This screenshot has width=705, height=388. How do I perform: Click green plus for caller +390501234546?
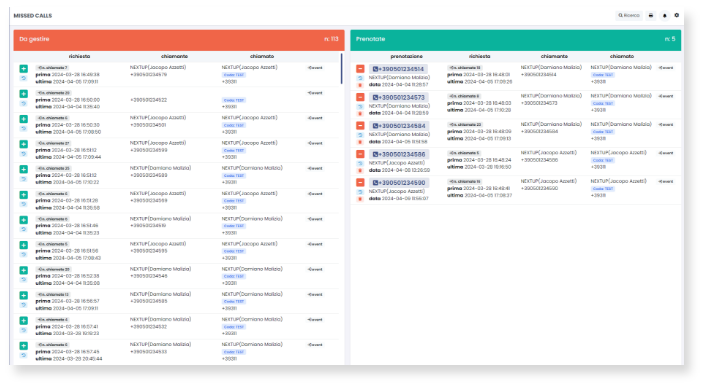(x=23, y=270)
